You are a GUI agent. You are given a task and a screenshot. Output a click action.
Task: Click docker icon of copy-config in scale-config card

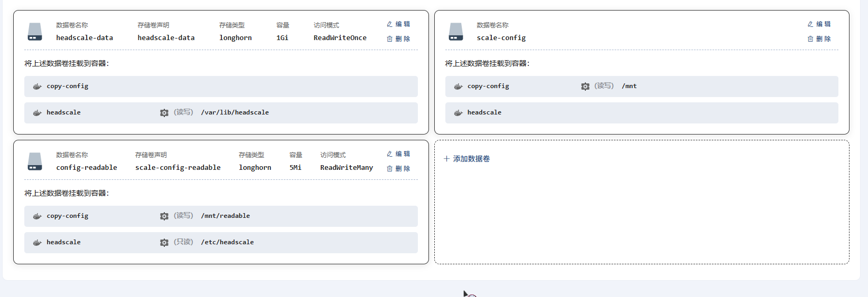click(458, 87)
